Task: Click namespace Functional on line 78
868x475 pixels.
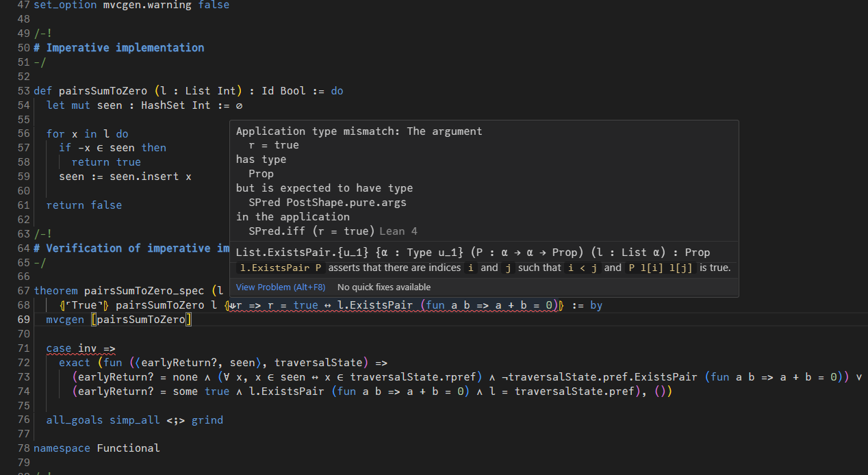Action: pos(97,448)
